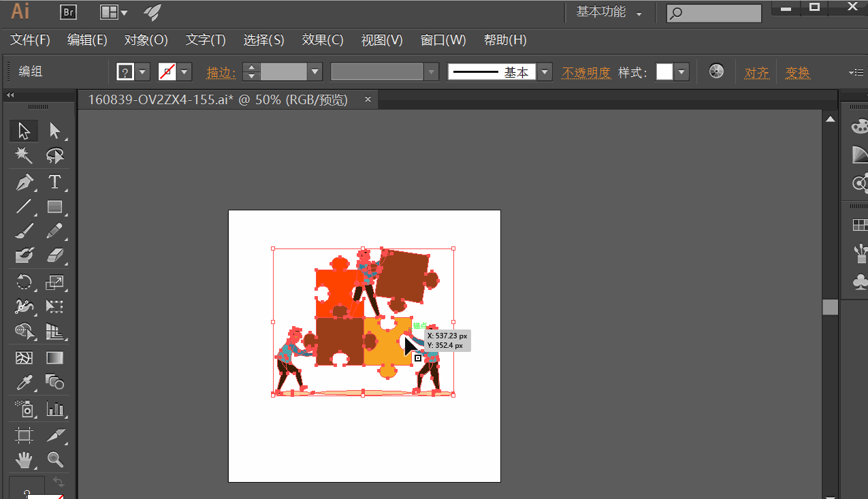Screen dimensions: 868x499
Task: Select the Pen tool
Action: coord(24,182)
